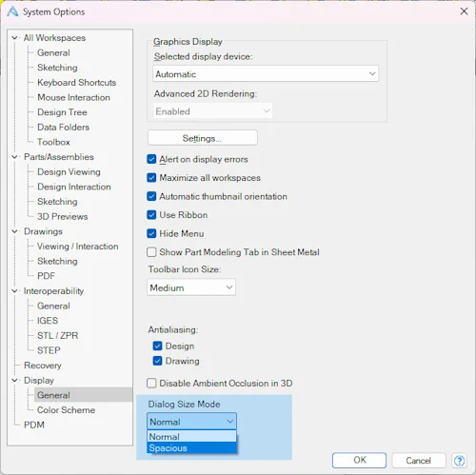Click the All Workspaces label
The width and height of the screenshot is (476, 475).
click(x=54, y=38)
